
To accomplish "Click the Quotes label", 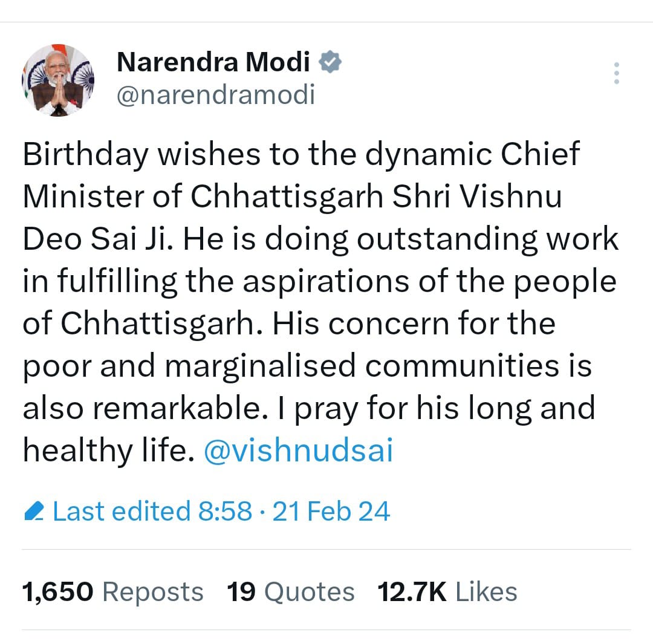I will click(310, 592).
